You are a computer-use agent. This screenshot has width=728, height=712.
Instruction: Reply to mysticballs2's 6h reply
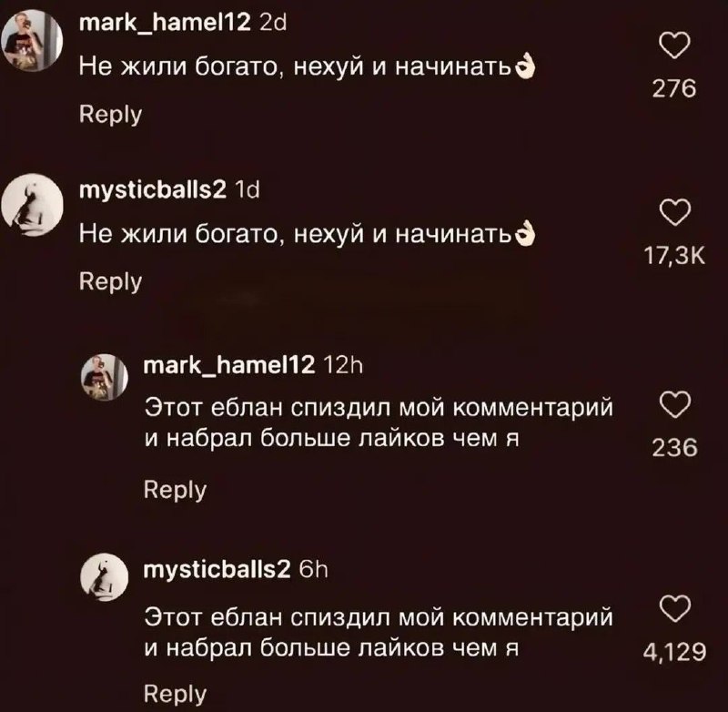[175, 694]
